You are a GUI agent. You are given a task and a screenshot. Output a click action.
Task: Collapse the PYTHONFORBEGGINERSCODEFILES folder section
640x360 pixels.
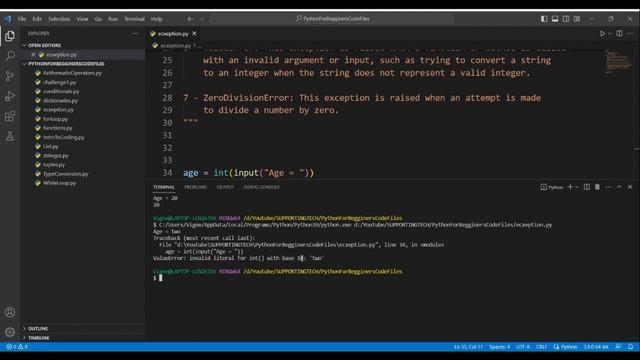coord(66,64)
